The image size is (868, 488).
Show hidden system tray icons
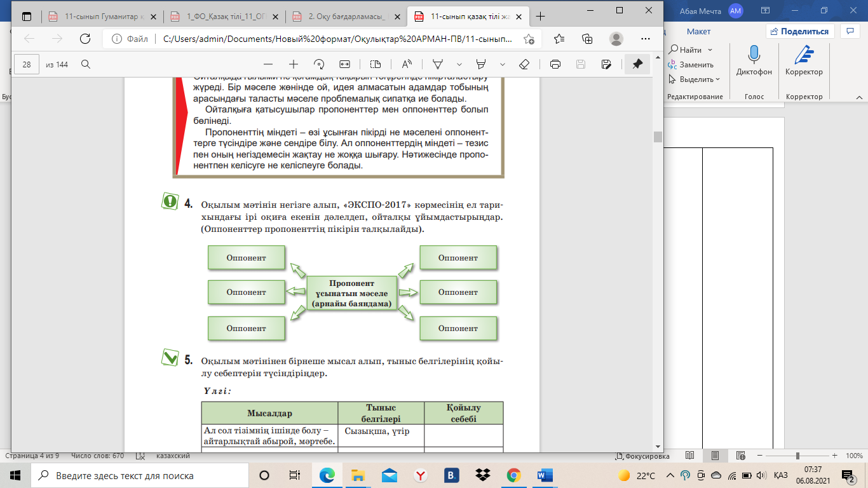pos(670,475)
